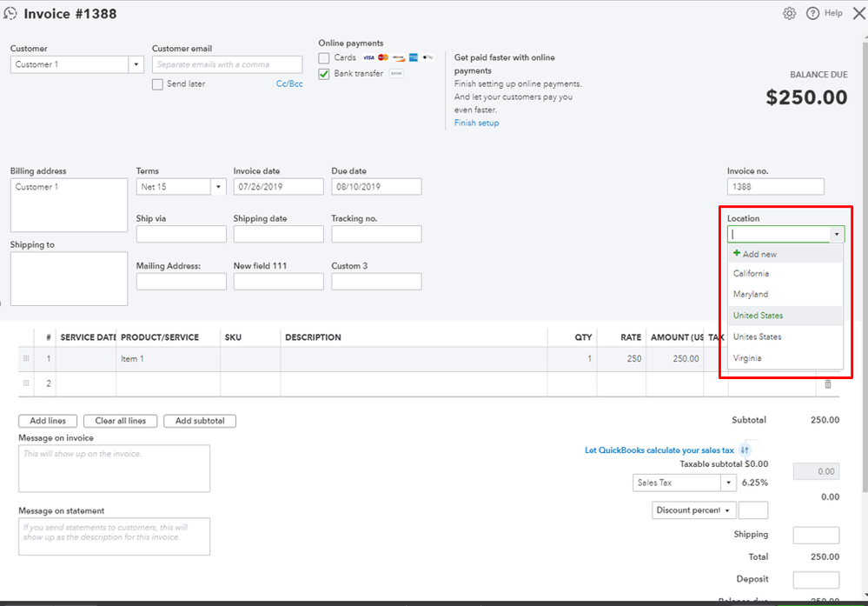Click the Clear all lines button

click(120, 421)
